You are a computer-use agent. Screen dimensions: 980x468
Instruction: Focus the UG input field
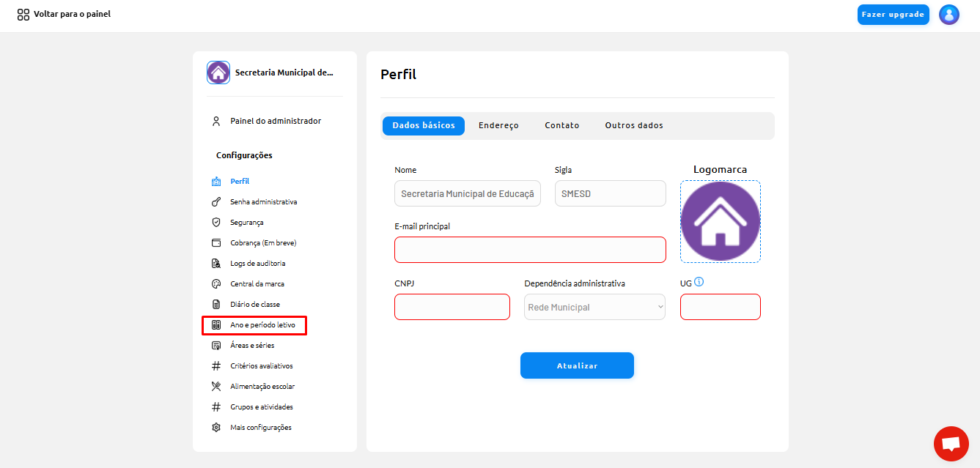point(721,307)
